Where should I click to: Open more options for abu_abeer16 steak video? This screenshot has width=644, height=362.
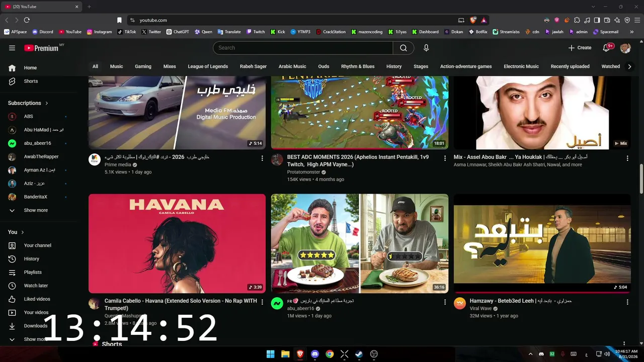(445, 302)
